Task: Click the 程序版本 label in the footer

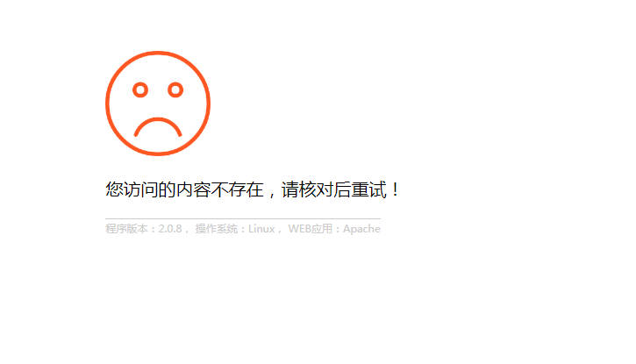Action: point(126,229)
